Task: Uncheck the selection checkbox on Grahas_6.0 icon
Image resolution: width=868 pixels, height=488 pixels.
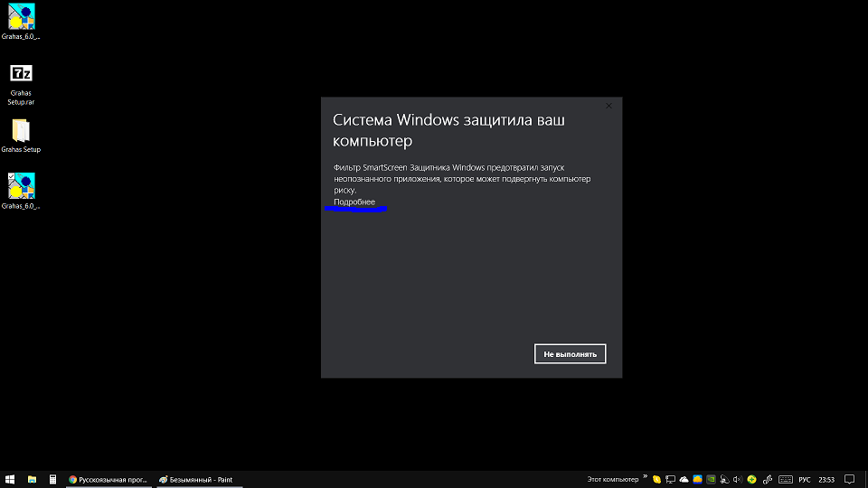Action: 11,176
